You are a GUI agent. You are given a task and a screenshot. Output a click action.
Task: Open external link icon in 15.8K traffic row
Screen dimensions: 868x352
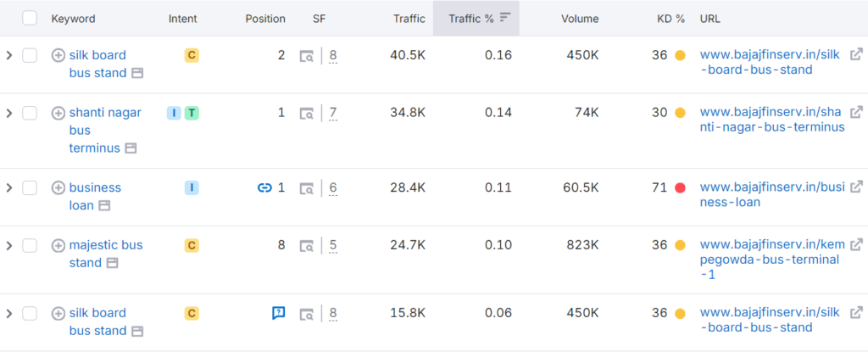coord(856,312)
